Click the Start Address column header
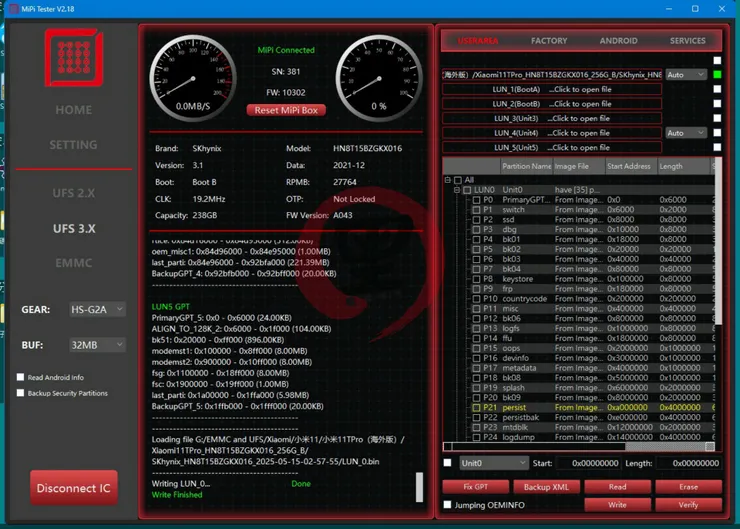 pyautogui.click(x=631, y=166)
